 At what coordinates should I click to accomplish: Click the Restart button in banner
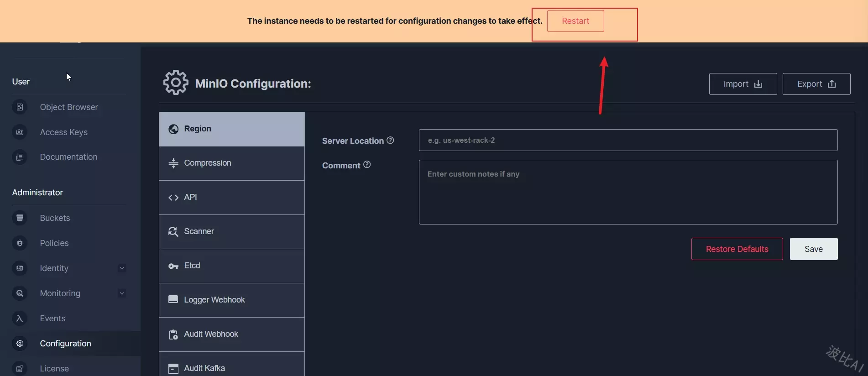tap(575, 21)
